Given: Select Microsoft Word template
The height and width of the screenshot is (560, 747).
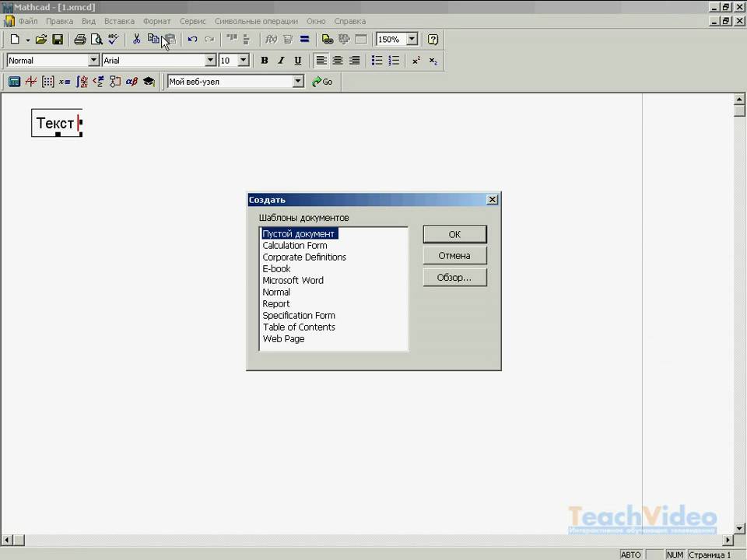Looking at the screenshot, I should (293, 281).
